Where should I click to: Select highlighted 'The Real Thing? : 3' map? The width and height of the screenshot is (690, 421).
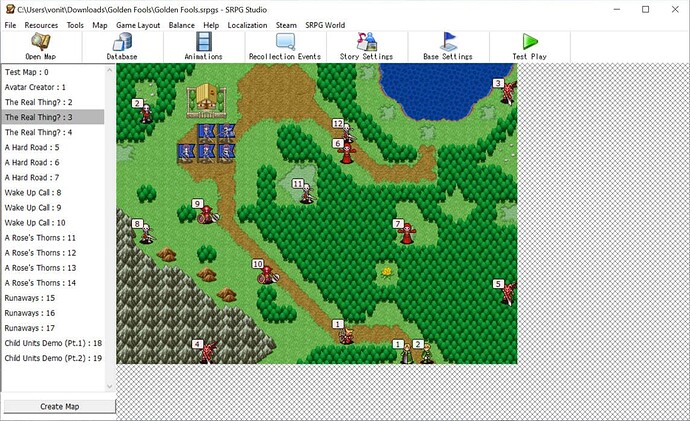coord(53,117)
